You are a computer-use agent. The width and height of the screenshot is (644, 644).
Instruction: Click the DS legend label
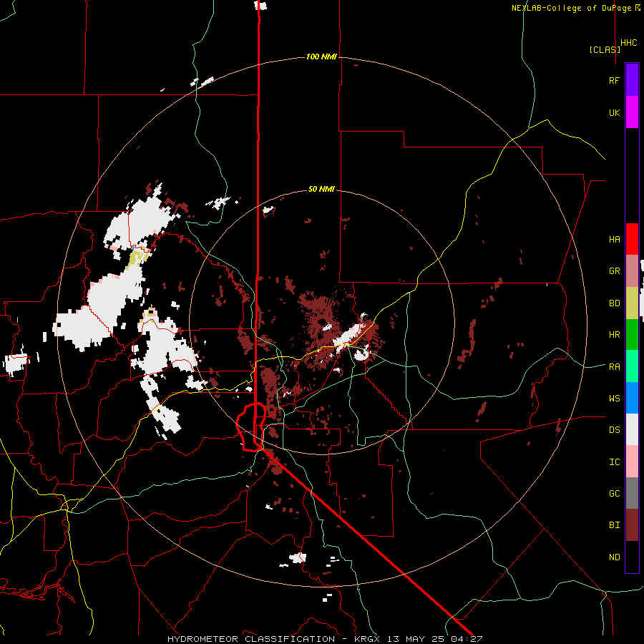coord(614,430)
